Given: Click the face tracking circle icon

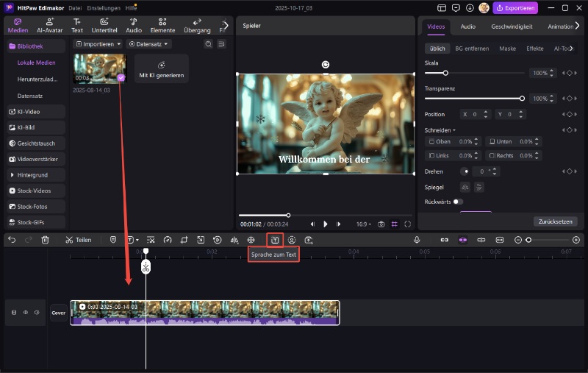Looking at the screenshot, I should tap(292, 240).
